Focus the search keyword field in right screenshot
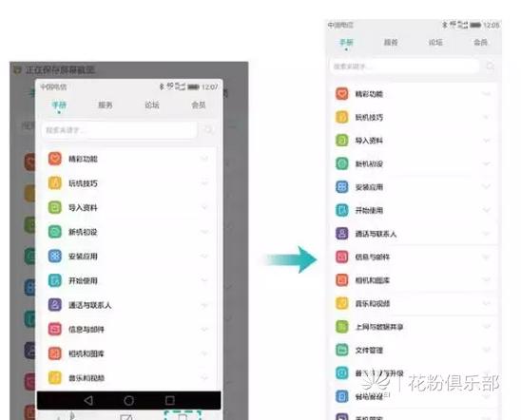 pyautogui.click(x=405, y=67)
